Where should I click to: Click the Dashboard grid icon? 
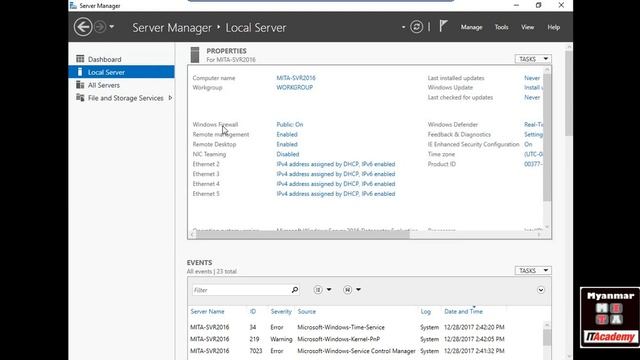80,59
